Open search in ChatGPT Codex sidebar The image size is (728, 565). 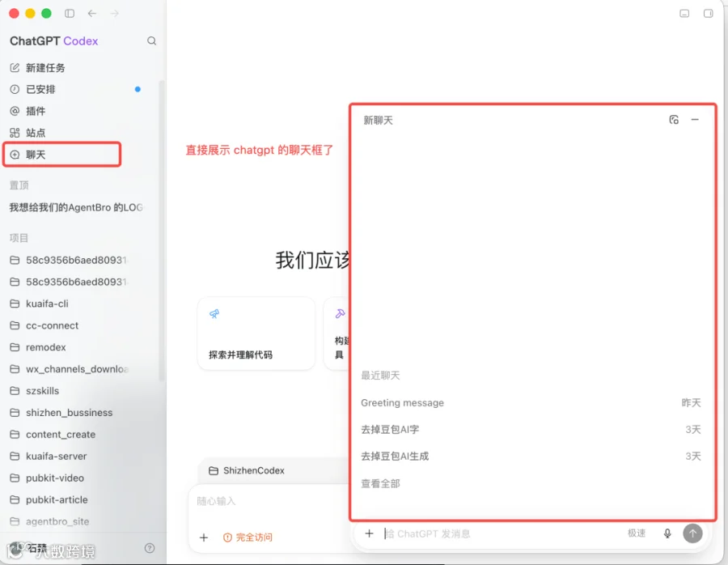[152, 41]
